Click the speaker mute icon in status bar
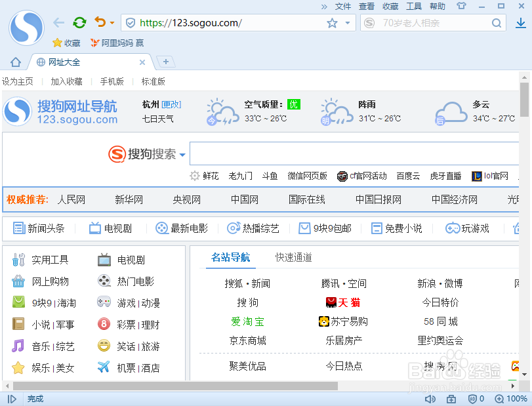The image size is (532, 406). click(x=430, y=399)
